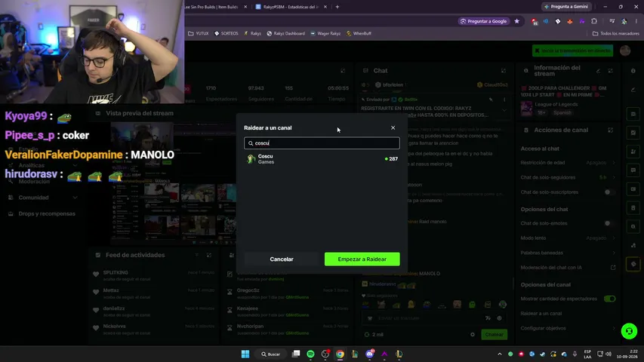
Task: Open League of Legends taskbar icon
Action: pos(399,354)
